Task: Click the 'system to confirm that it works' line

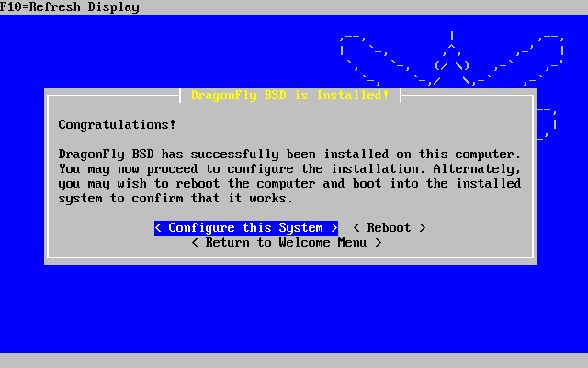Action: 175,199
